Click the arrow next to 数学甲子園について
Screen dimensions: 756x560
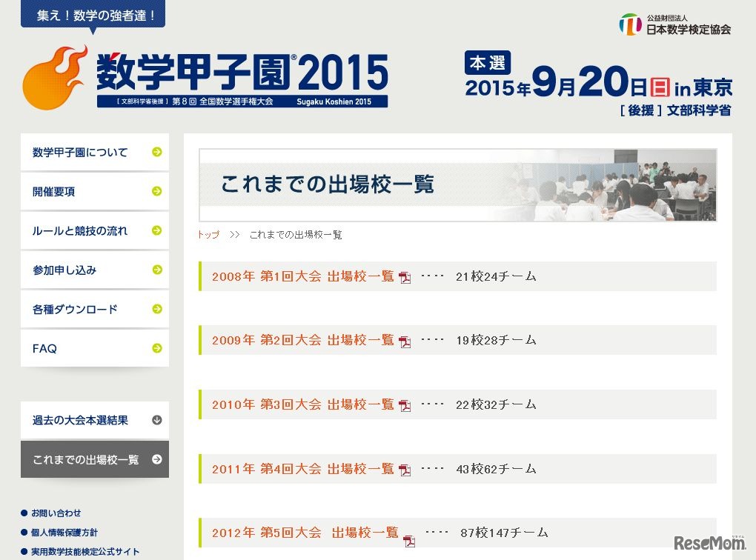pyautogui.click(x=157, y=152)
